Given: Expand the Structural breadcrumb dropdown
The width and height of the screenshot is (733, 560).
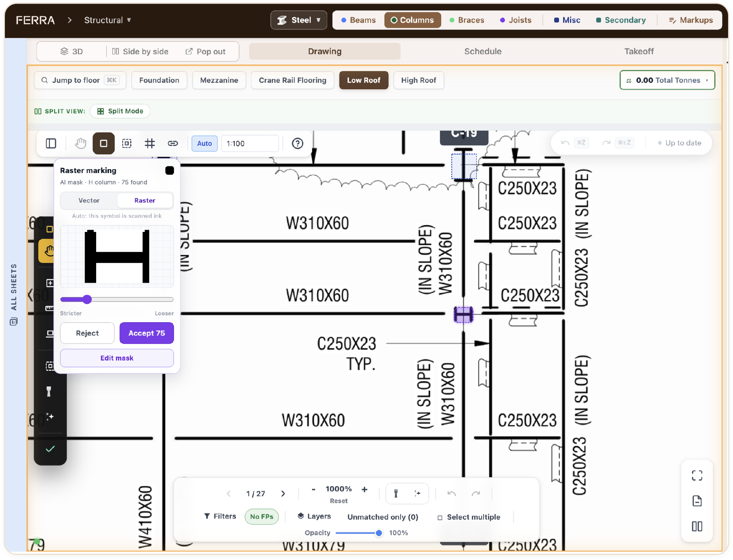Looking at the screenshot, I should point(108,20).
